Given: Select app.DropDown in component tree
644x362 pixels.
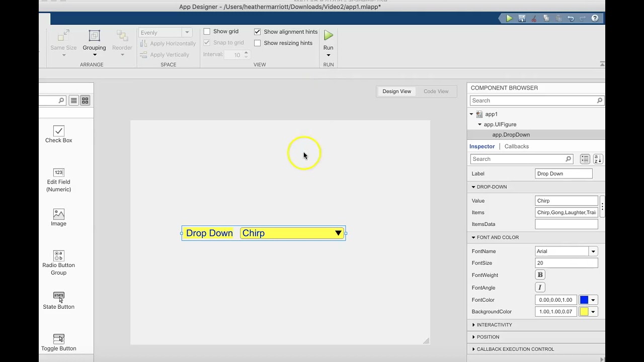Looking at the screenshot, I should click(x=511, y=135).
